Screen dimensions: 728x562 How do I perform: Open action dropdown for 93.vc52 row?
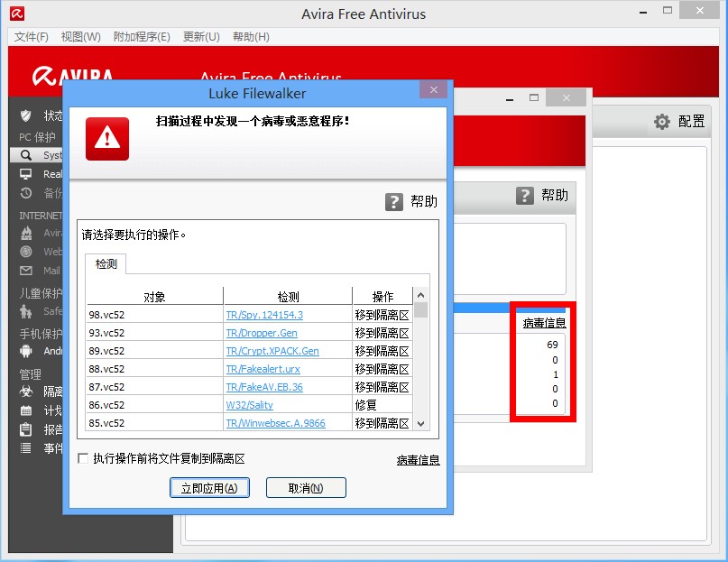coord(382,333)
